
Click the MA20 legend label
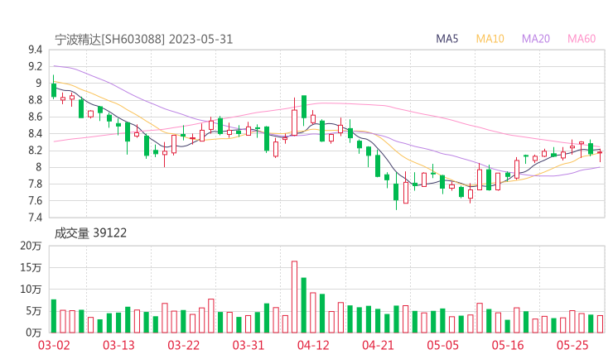(x=536, y=39)
